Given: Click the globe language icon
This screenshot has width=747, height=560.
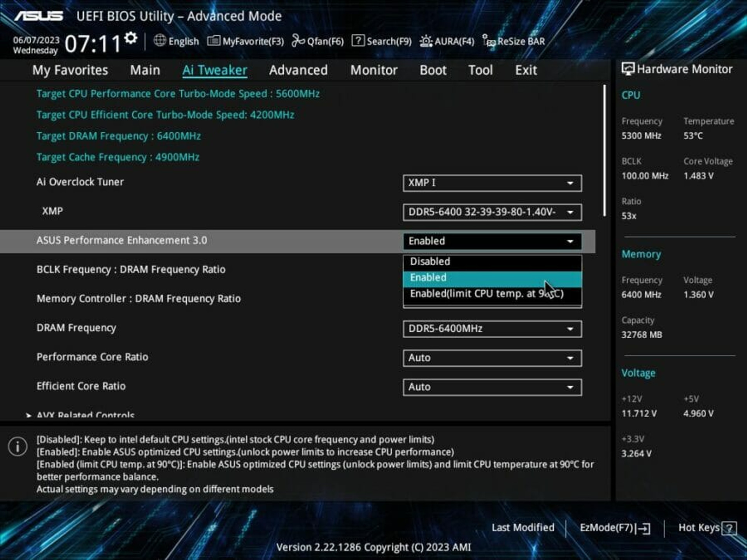Looking at the screenshot, I should 160,40.
